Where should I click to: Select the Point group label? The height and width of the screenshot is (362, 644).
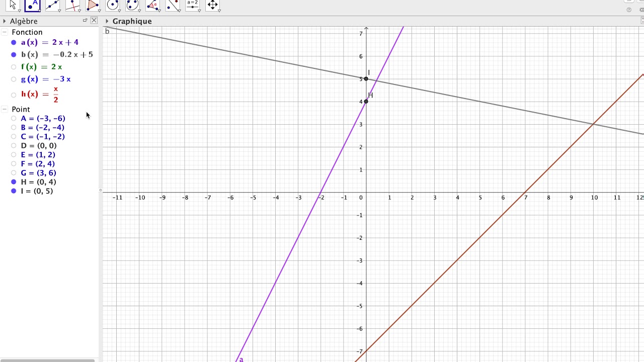pos(21,109)
